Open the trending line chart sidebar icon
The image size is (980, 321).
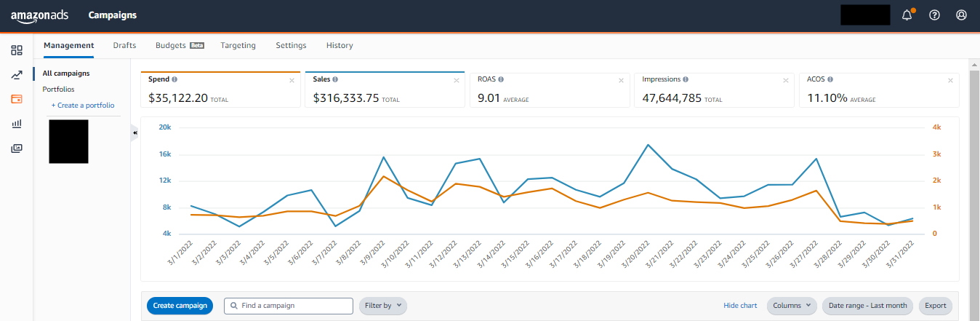point(17,75)
